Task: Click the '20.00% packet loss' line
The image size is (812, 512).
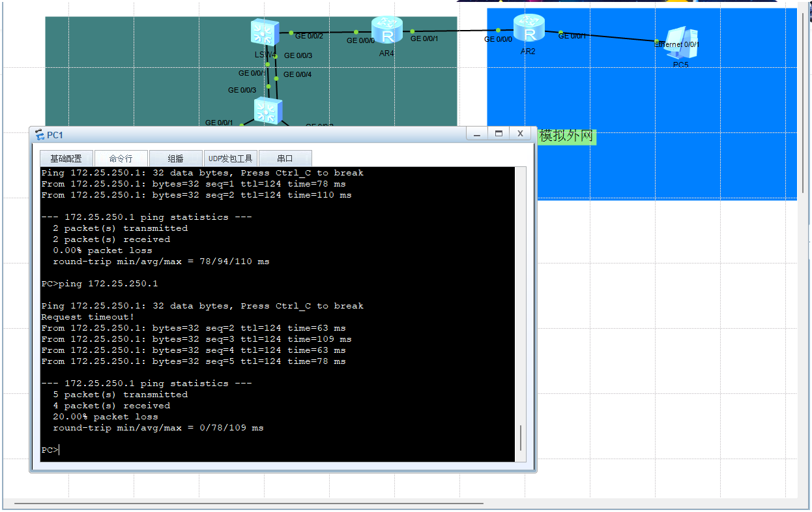Action: pos(106,417)
